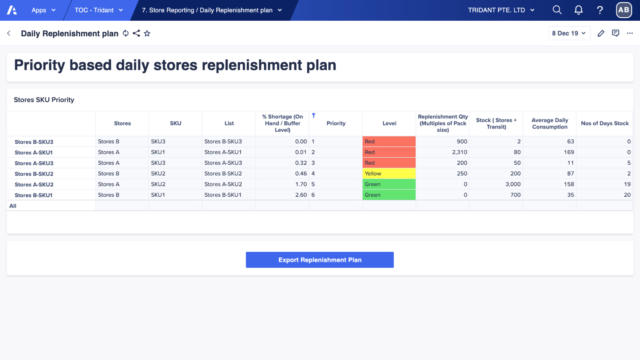This screenshot has width=640, height=360.
Task: Click the 3,000 stock cell
Action: [496, 184]
